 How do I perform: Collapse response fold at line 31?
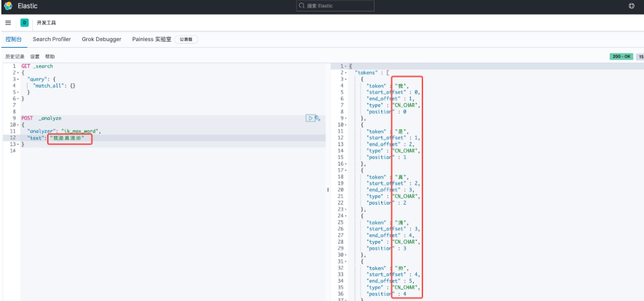[346, 261]
